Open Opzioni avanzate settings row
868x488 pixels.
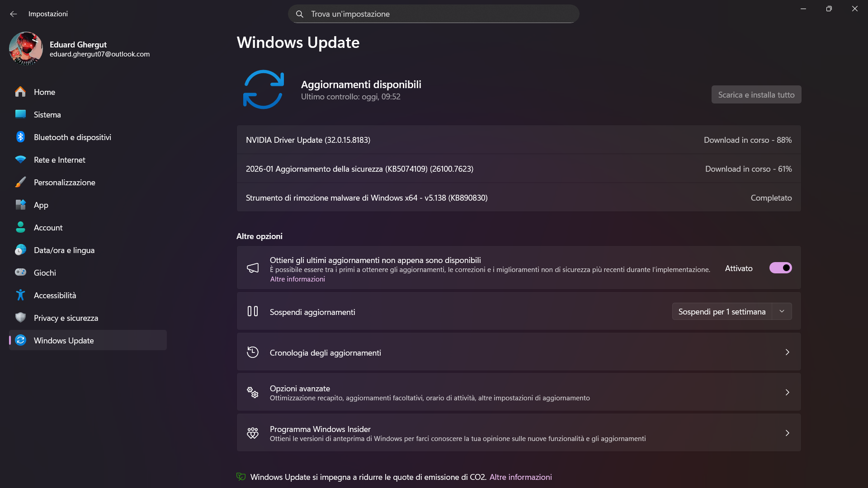point(519,392)
